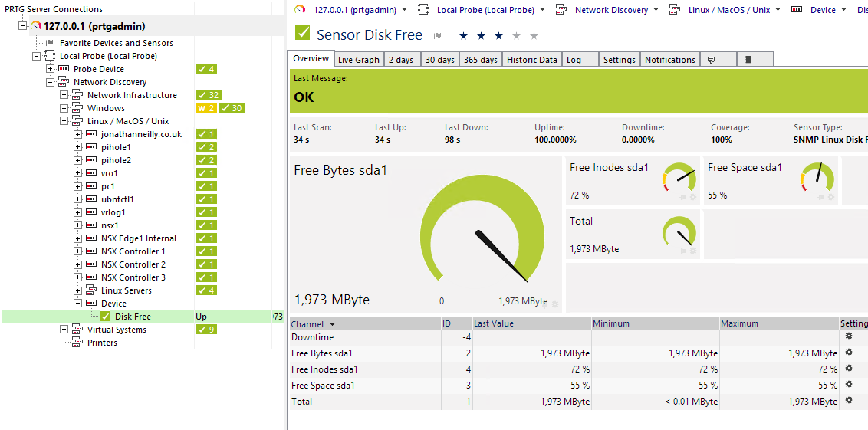Image resolution: width=868 pixels, height=430 pixels.
Task: Open the comments tab icon
Action: click(712, 59)
